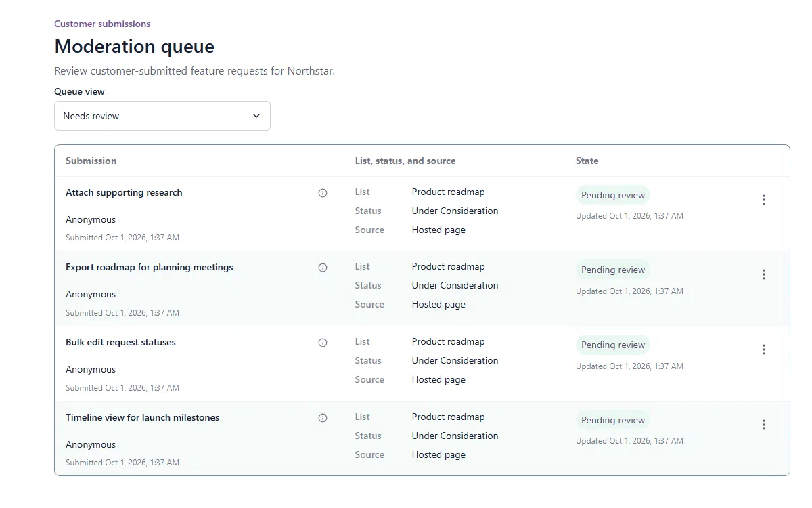Open the more-actions menu for Timeline view row
The width and height of the screenshot is (812, 508).
pyautogui.click(x=764, y=425)
